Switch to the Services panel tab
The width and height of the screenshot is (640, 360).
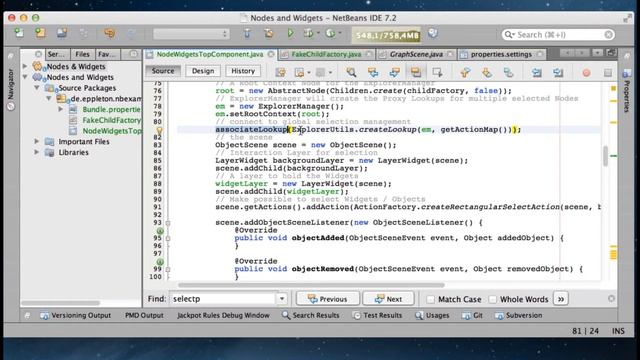[56, 54]
